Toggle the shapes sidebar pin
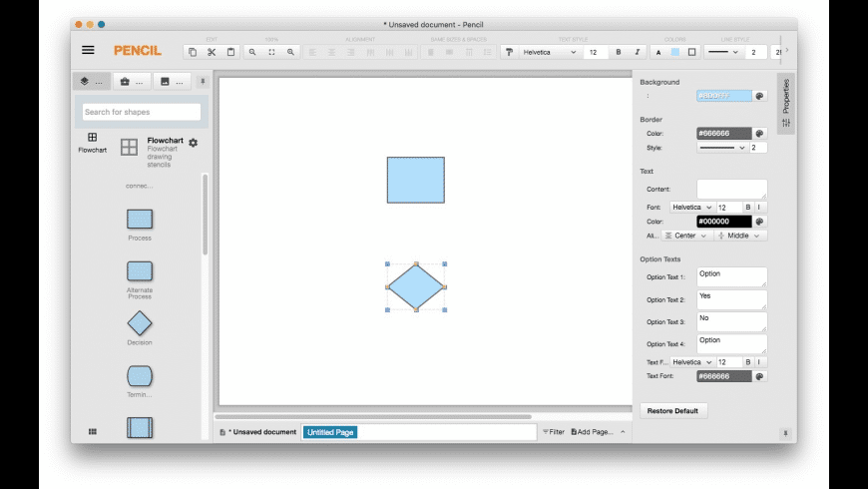The image size is (868, 489). coord(203,82)
